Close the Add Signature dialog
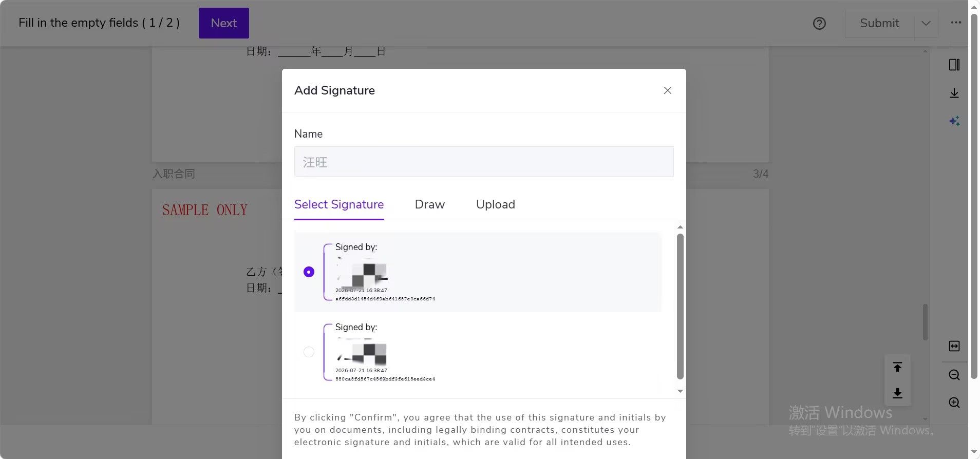 pyautogui.click(x=668, y=90)
